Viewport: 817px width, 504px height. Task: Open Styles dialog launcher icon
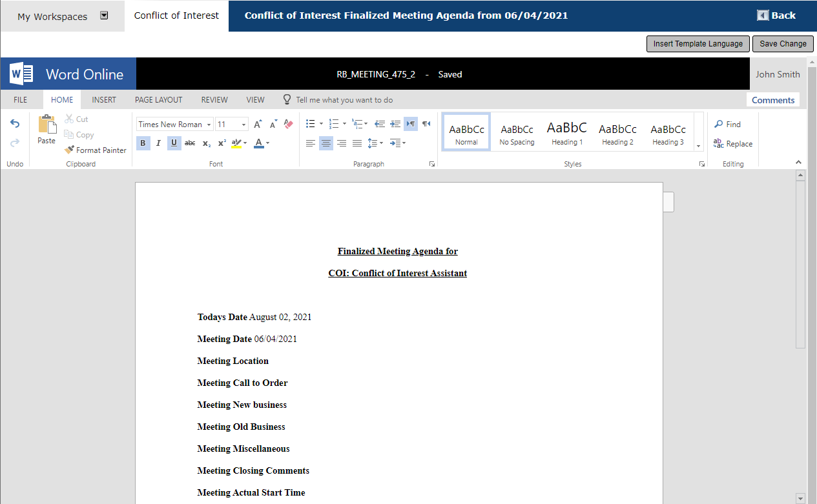click(701, 164)
